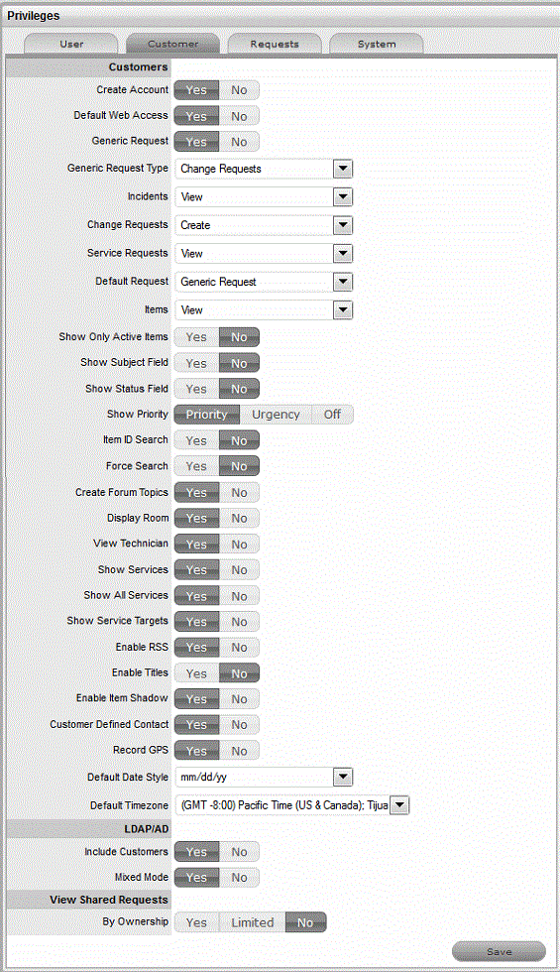Turn Show Priority Off
This screenshot has width=560, height=972.
pyautogui.click(x=333, y=415)
